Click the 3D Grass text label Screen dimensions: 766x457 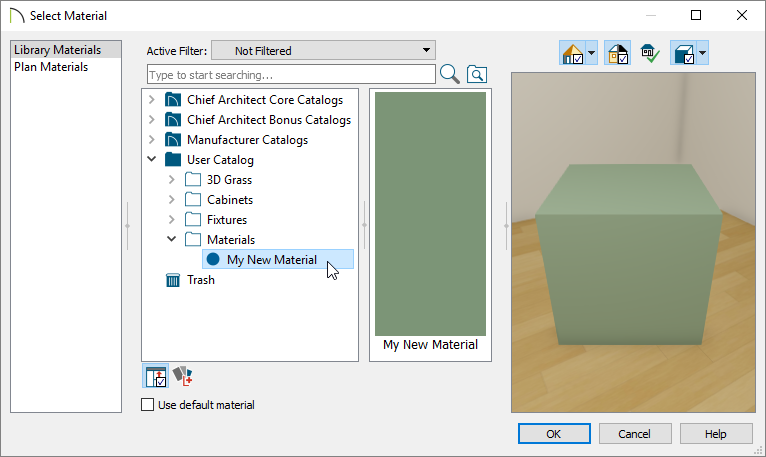pos(230,180)
